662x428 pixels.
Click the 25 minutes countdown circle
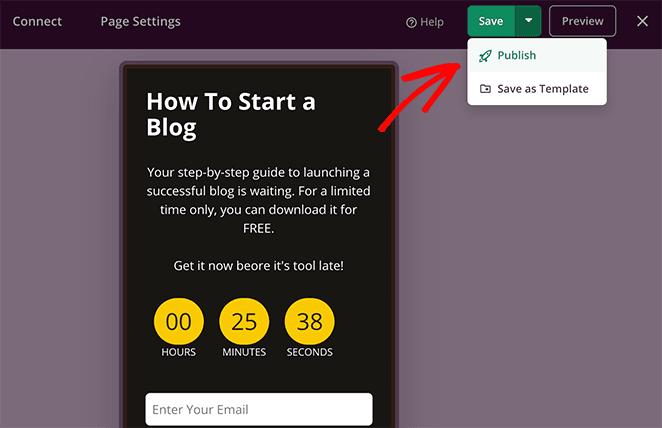point(244,322)
